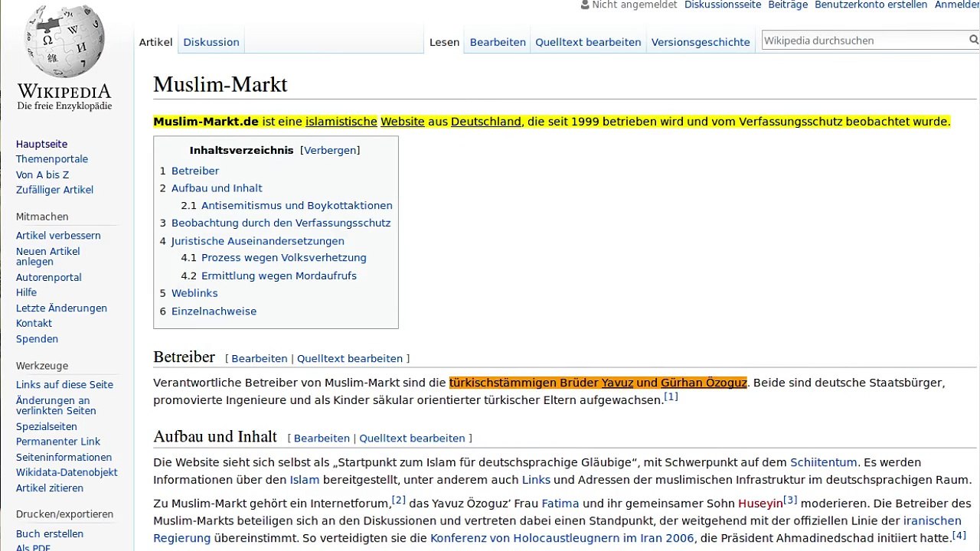Image resolution: width=980 pixels, height=551 pixels.
Task: Open Konferenz von Holocaustleugnern im Iran 2006
Action: point(562,538)
